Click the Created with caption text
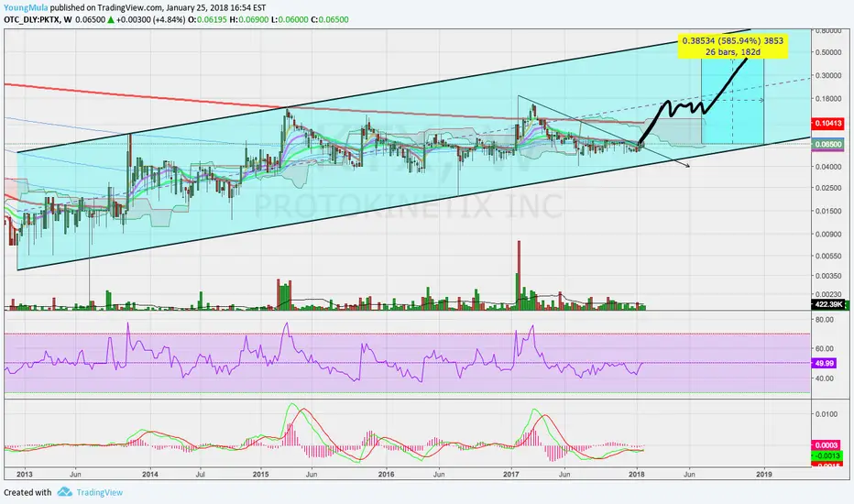The width and height of the screenshot is (854, 504). (27, 493)
